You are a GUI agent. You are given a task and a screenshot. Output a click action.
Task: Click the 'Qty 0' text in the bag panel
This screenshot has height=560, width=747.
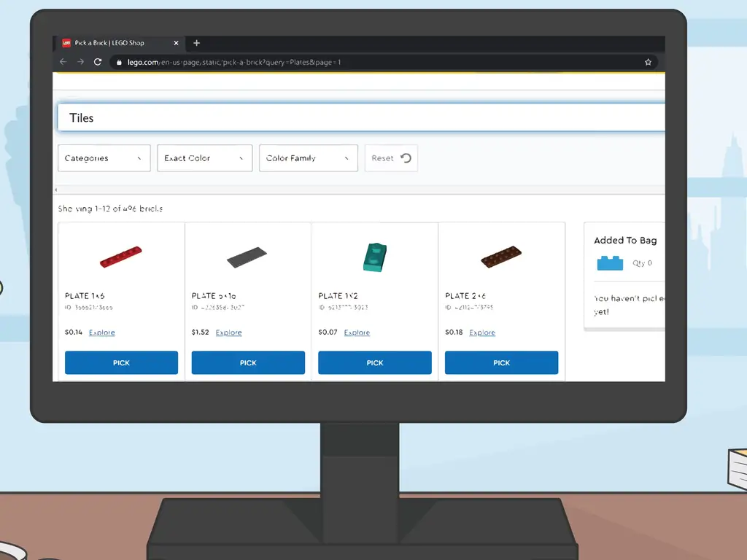tap(642, 262)
